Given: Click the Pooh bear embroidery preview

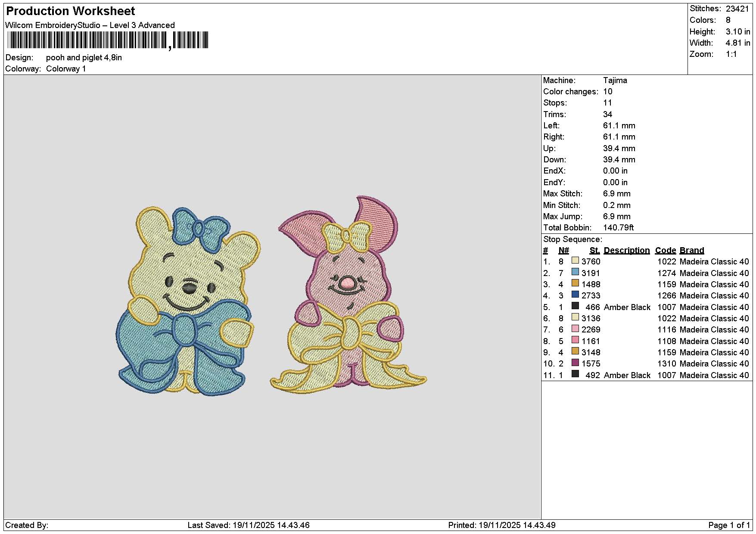Looking at the screenshot, I should point(189,301).
